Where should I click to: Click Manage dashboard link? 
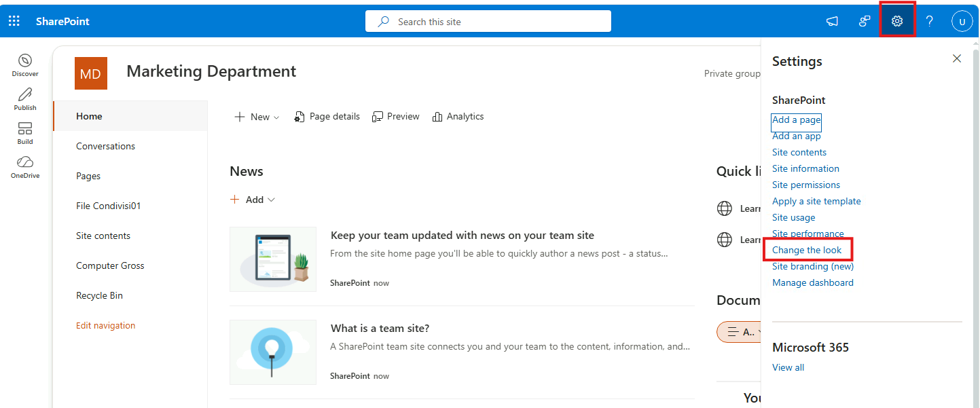813,282
